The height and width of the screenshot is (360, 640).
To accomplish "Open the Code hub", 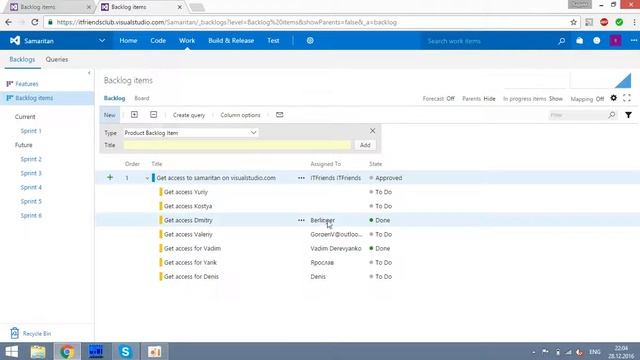I will [x=158, y=40].
